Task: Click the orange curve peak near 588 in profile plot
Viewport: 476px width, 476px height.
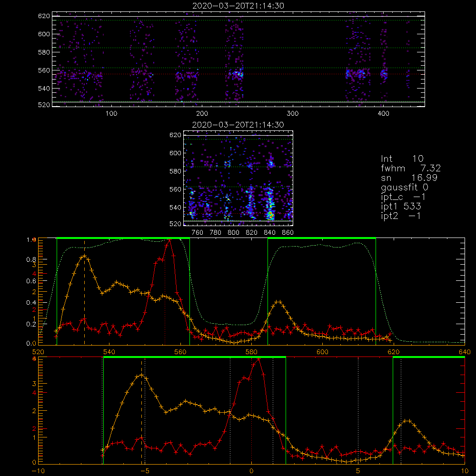Action: tap(278, 302)
